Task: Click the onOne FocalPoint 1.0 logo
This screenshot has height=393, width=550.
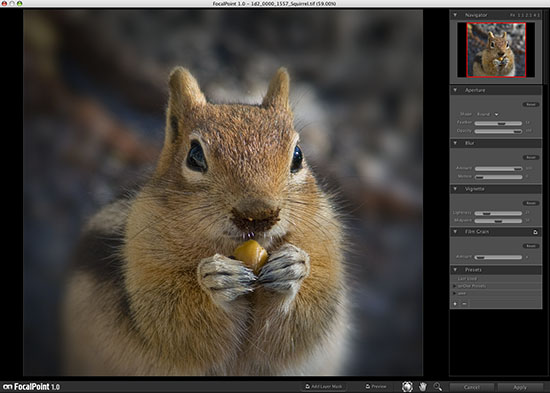Action: point(32,387)
